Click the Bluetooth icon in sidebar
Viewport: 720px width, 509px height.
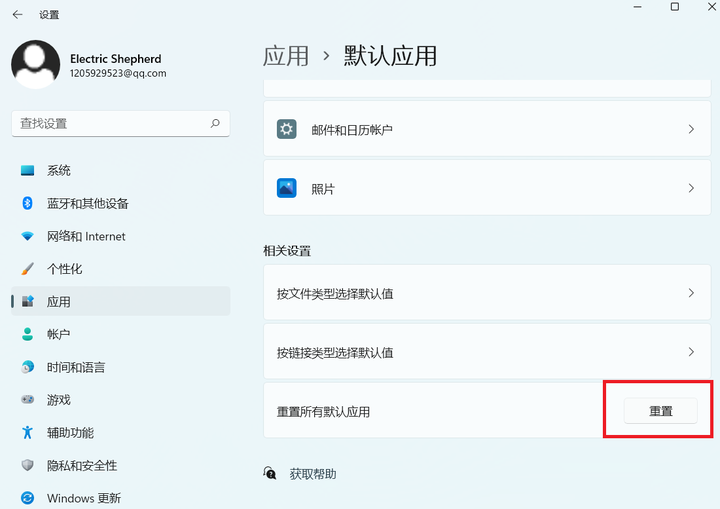[28, 203]
